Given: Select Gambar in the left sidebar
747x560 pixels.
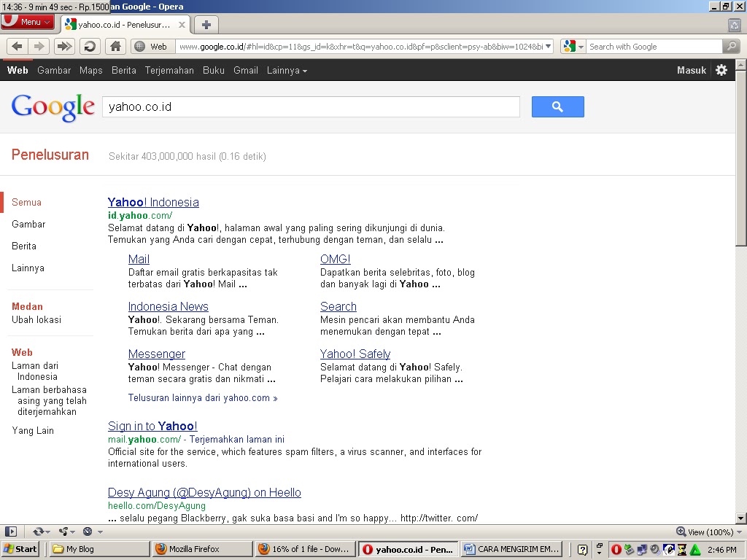Looking at the screenshot, I should (28, 225).
